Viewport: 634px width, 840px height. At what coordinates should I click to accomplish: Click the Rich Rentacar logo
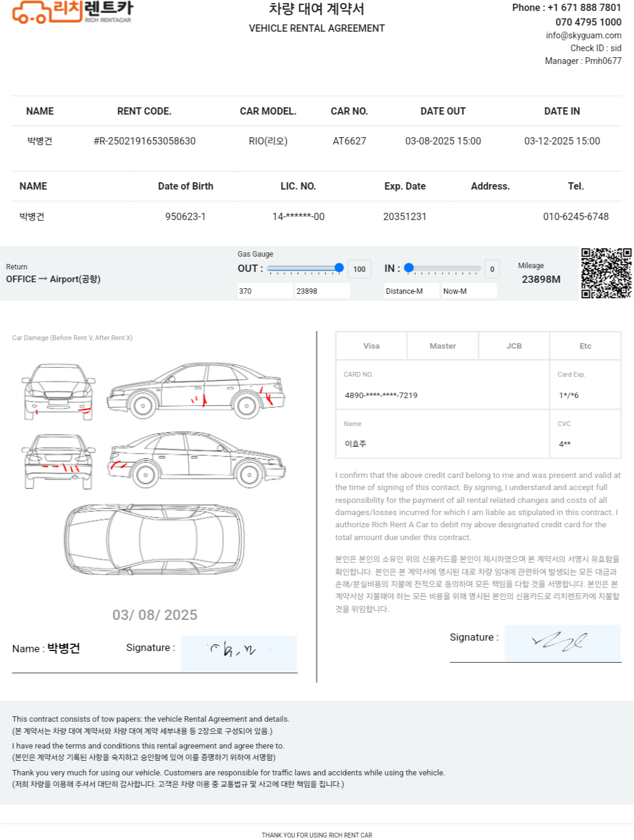tap(73, 12)
